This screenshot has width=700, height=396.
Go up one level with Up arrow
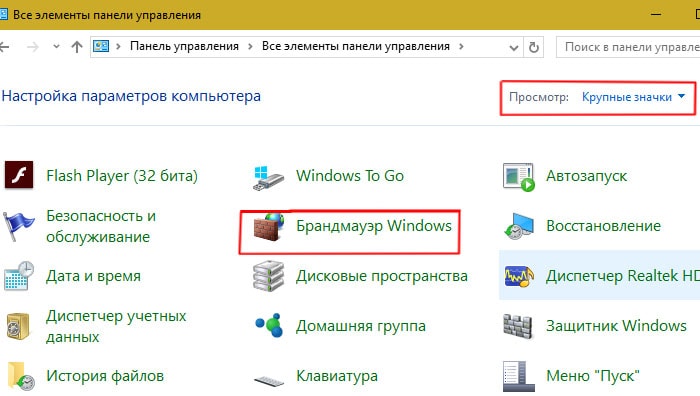coord(77,46)
